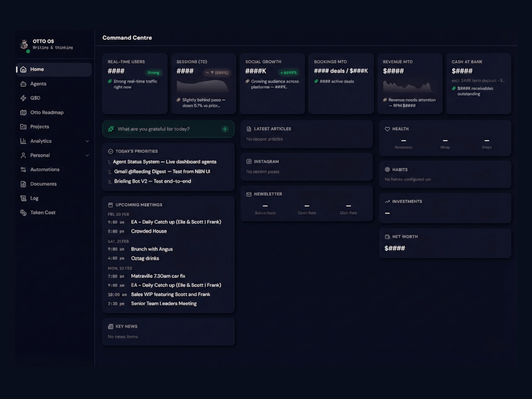Viewport: 532px width, 399px height.
Task: Select the Personal menu item
Action: pyautogui.click(x=40, y=156)
